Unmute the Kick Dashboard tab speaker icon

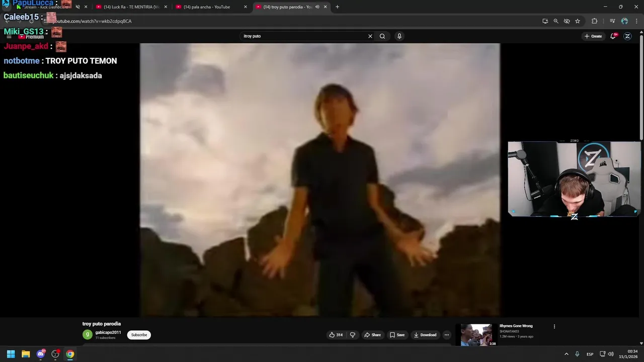(x=77, y=7)
